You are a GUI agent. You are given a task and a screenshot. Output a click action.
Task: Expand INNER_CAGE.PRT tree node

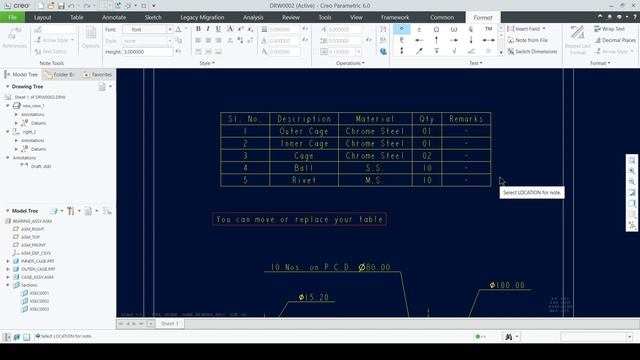(8, 261)
